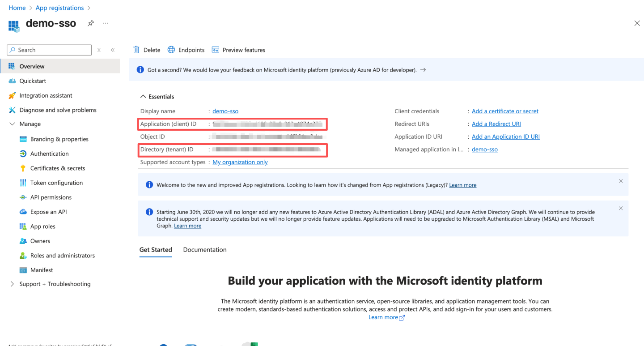Expand Support + Troubleshooting section
This screenshot has width=644, height=346.
pos(12,284)
